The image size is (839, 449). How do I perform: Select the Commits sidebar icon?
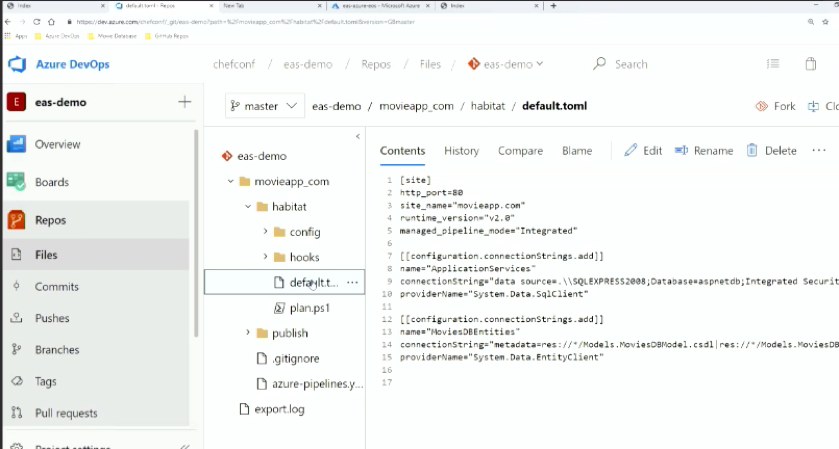[16, 286]
